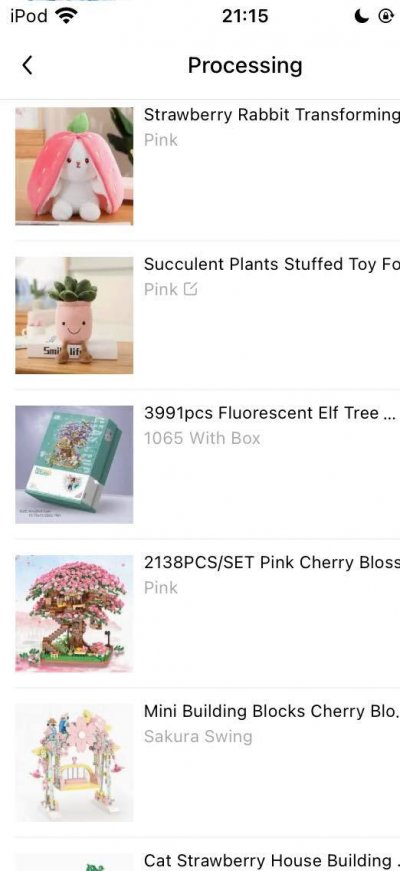Screen dimensions: 400x871
Task: Tap edit icon next to Succulent Pink variant
Action: pos(190,289)
